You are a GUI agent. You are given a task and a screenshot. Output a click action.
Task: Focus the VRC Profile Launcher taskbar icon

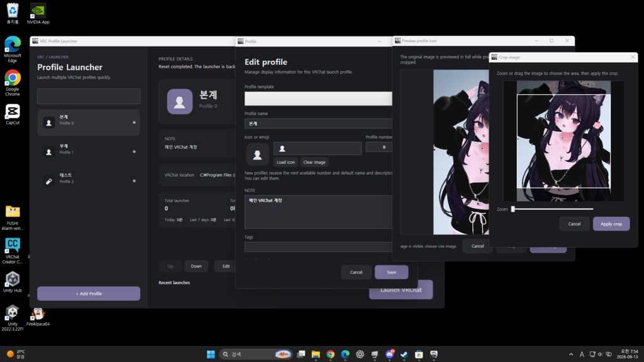coord(434,354)
